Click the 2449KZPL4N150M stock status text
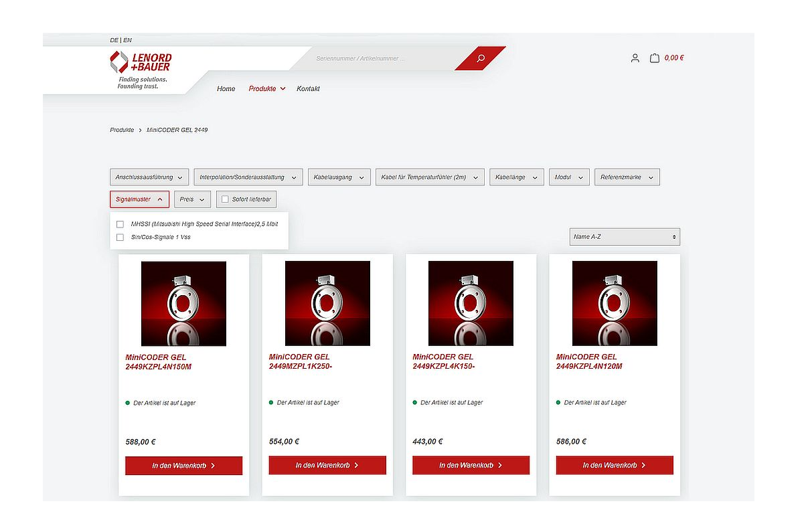Viewport: 808px width, 532px height. tap(165, 403)
